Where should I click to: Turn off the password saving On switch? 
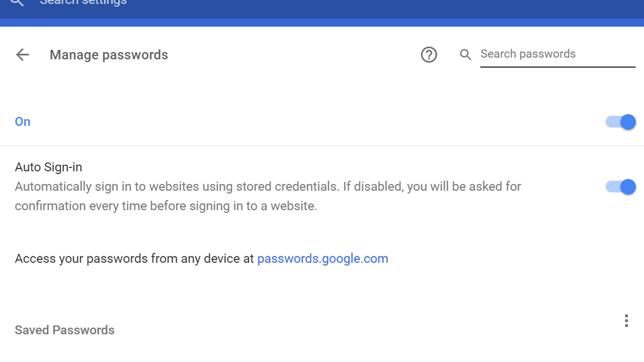click(621, 122)
